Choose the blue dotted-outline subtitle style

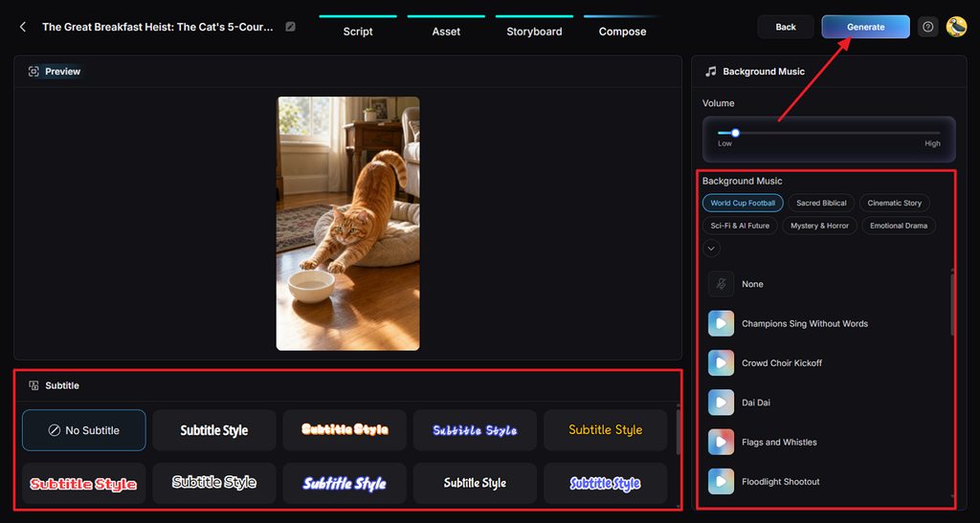[x=475, y=430]
